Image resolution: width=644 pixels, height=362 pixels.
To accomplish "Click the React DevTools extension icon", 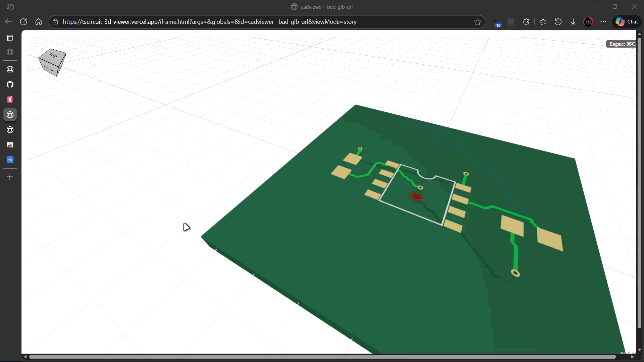I will (x=511, y=22).
